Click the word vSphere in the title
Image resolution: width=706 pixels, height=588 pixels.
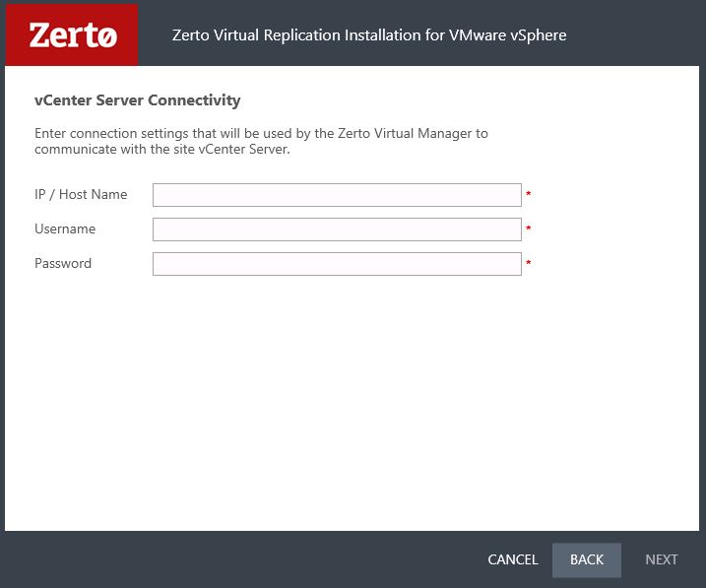click(539, 35)
